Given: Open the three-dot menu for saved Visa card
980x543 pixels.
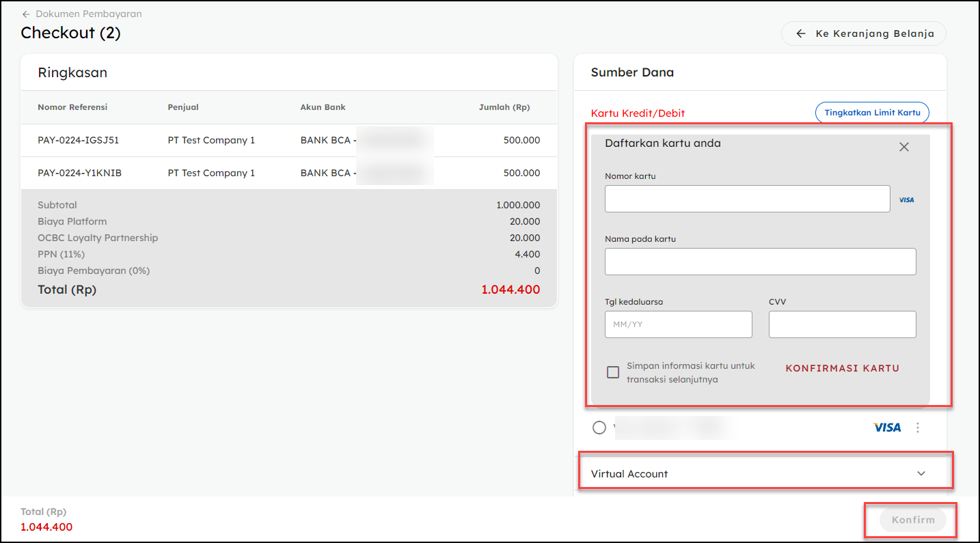Looking at the screenshot, I should point(918,428).
